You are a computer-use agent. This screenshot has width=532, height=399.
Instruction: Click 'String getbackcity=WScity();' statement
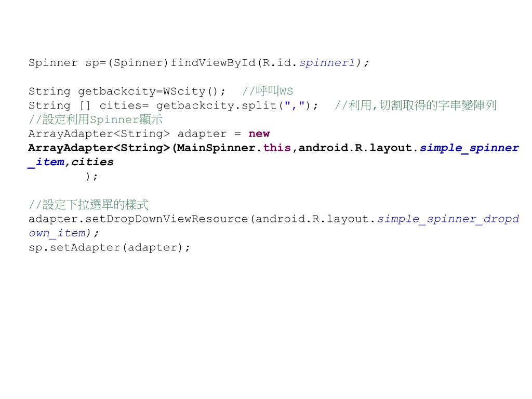[x=127, y=91]
